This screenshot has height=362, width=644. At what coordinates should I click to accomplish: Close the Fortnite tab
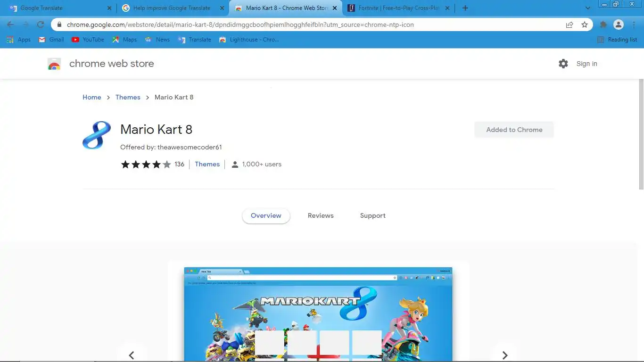coord(447,8)
